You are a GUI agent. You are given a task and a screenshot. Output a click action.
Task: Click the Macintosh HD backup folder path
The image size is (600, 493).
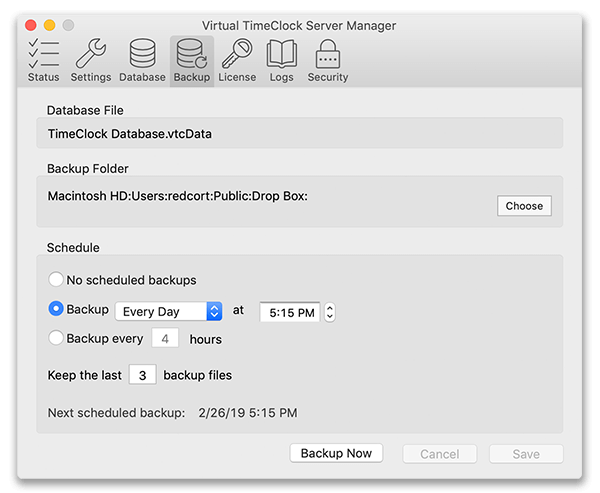(x=178, y=196)
